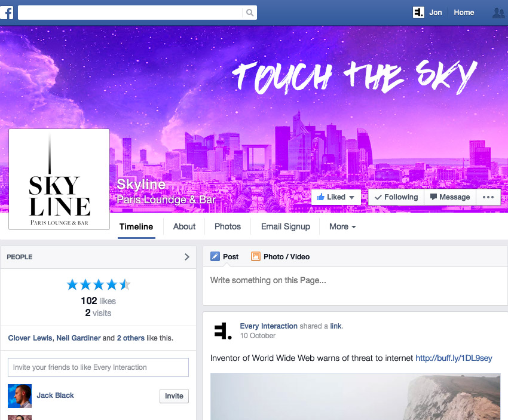Screen dimensions: 508x420
Task: Open the Photos tab
Action: 228,226
